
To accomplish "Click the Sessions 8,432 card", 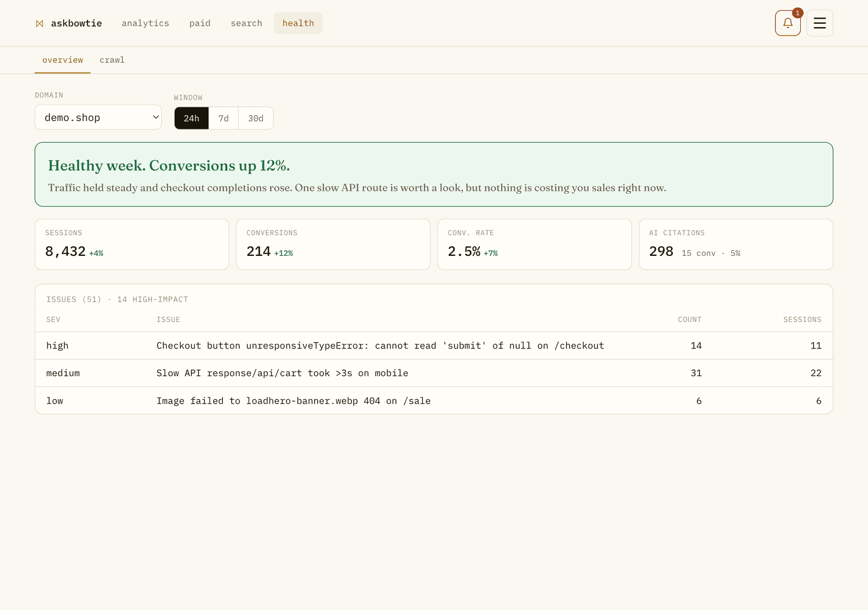I will click(132, 245).
